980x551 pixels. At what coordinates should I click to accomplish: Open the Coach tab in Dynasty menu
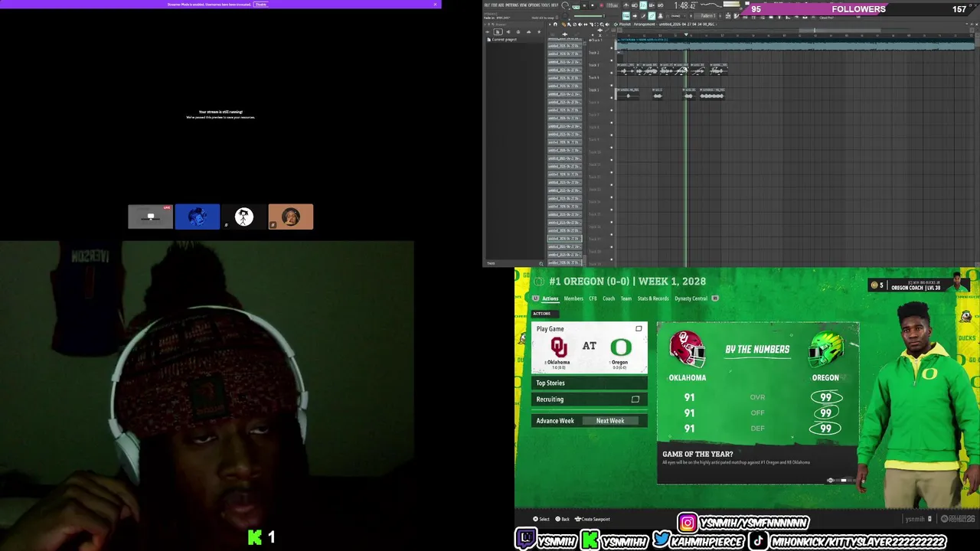tap(609, 298)
